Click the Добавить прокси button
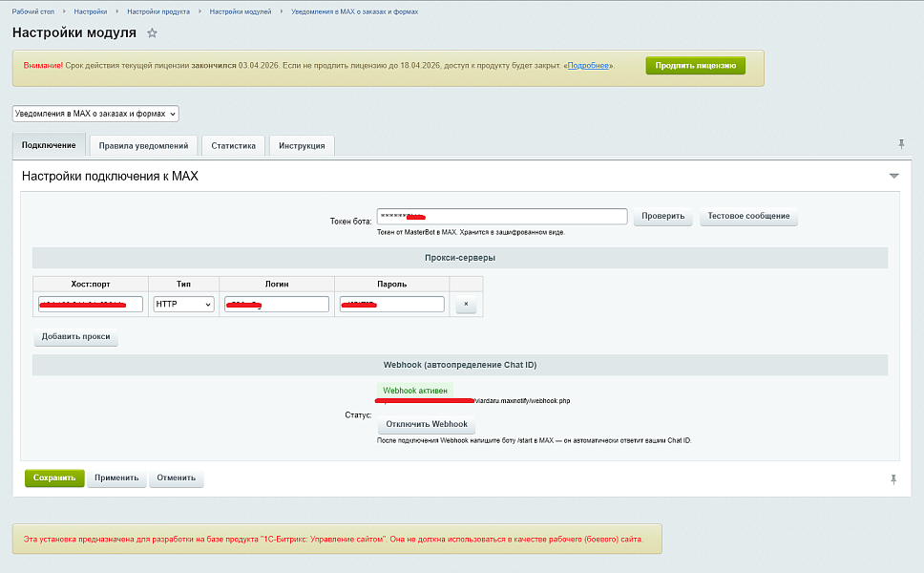 click(76, 337)
